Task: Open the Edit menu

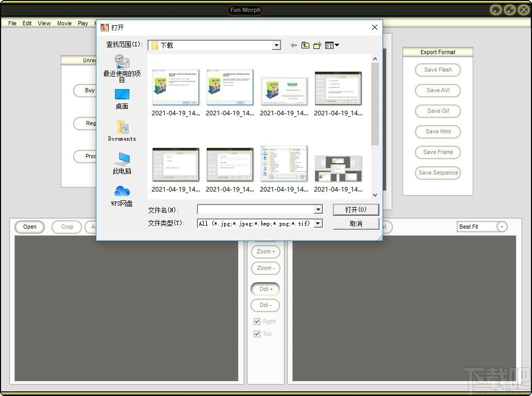Action: 27,23
